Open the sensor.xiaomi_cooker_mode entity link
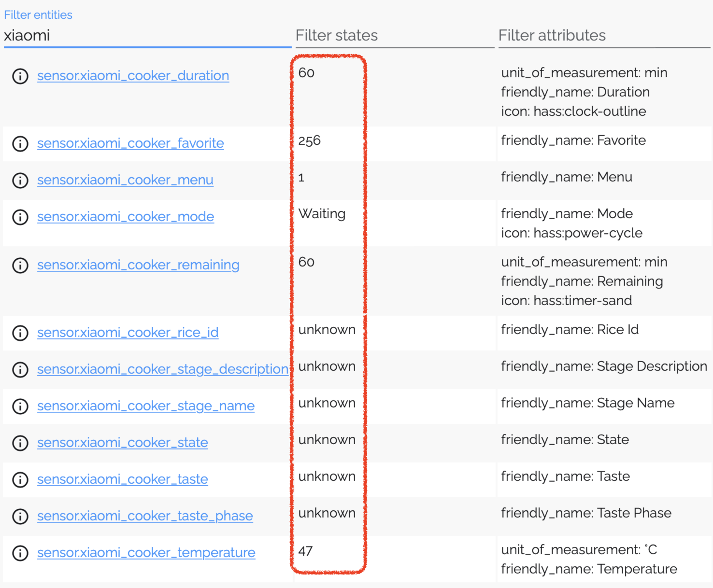This screenshot has height=588, width=713. [x=125, y=217]
